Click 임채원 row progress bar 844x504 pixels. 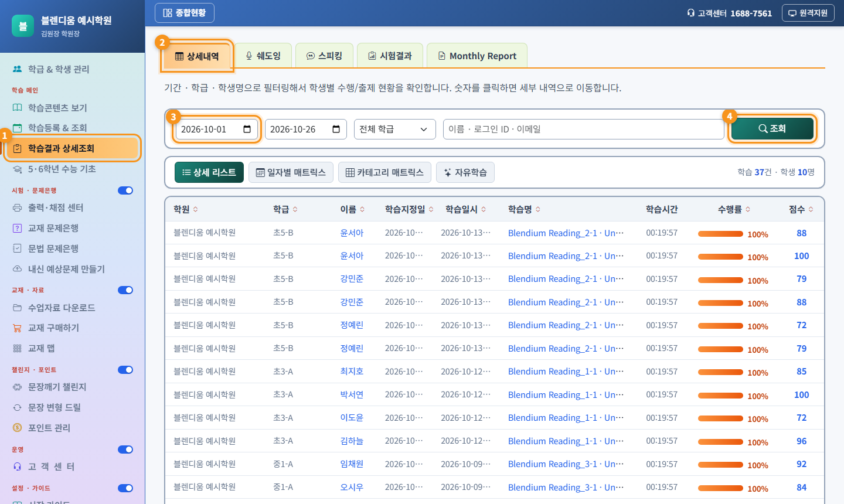pos(720,465)
